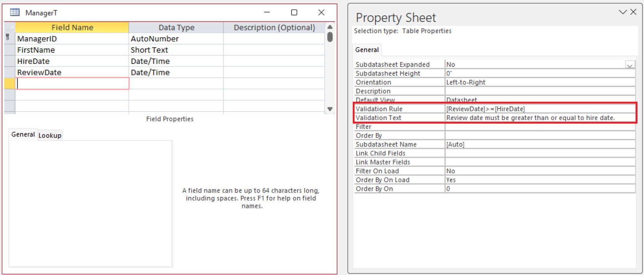Minimize the ManagerT table window
Screen dimensions: 644x275
[267, 12]
